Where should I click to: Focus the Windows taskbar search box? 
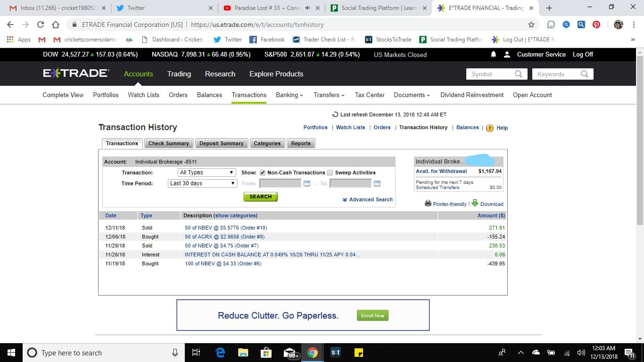[105, 353]
